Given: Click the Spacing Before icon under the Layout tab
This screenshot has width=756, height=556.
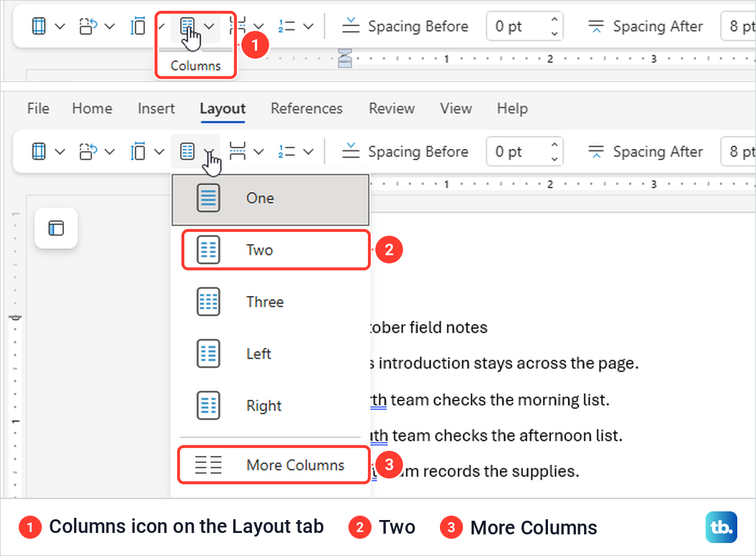Looking at the screenshot, I should click(x=351, y=152).
